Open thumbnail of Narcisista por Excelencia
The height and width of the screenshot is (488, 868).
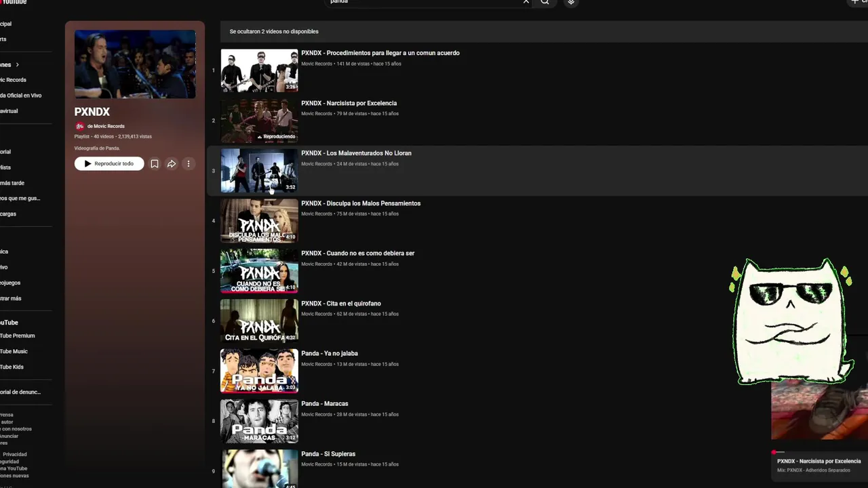[259, 121]
